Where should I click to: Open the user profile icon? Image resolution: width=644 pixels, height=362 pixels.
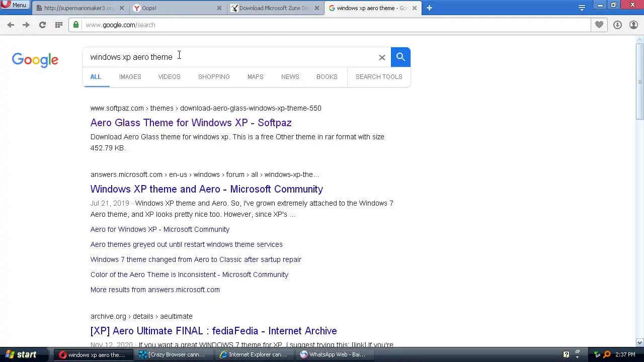coord(633,25)
